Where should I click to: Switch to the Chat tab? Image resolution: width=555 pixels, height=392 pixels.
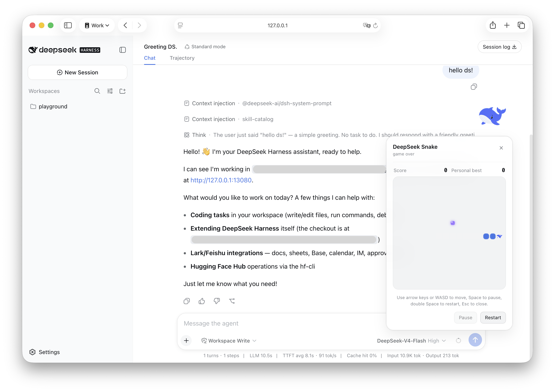click(x=150, y=58)
